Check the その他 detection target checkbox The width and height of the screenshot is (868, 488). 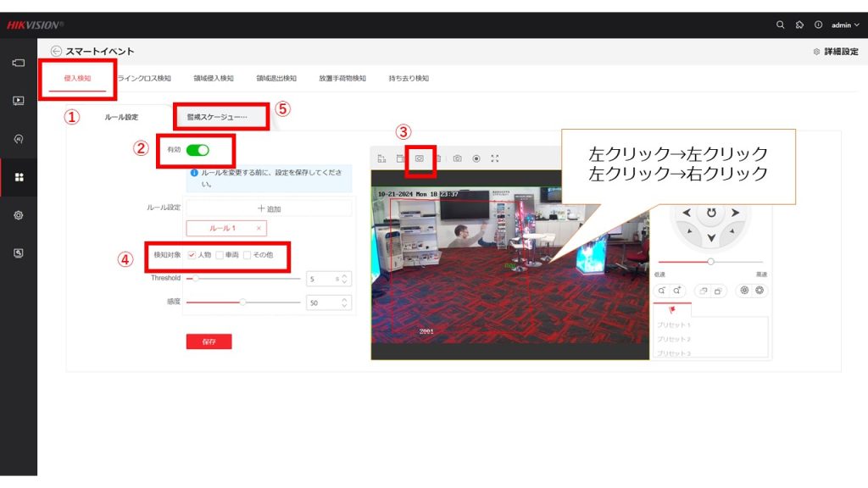[x=248, y=254]
